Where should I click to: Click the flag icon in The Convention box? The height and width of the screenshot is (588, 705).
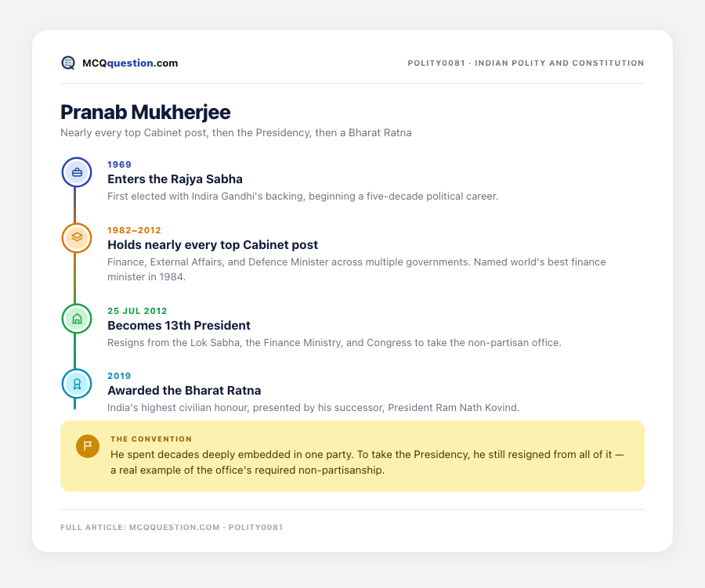point(88,446)
